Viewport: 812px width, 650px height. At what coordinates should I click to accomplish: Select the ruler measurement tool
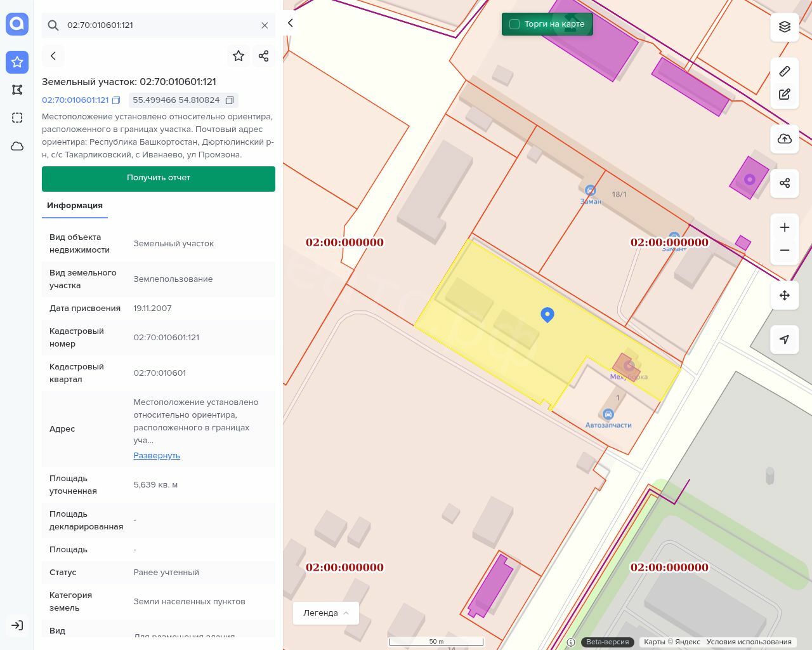coord(785,71)
